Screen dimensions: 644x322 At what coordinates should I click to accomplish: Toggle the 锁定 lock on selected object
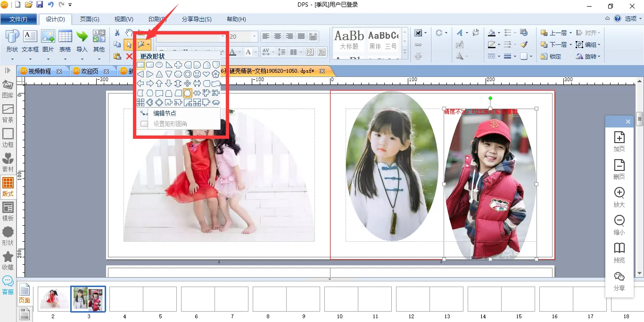[551, 56]
